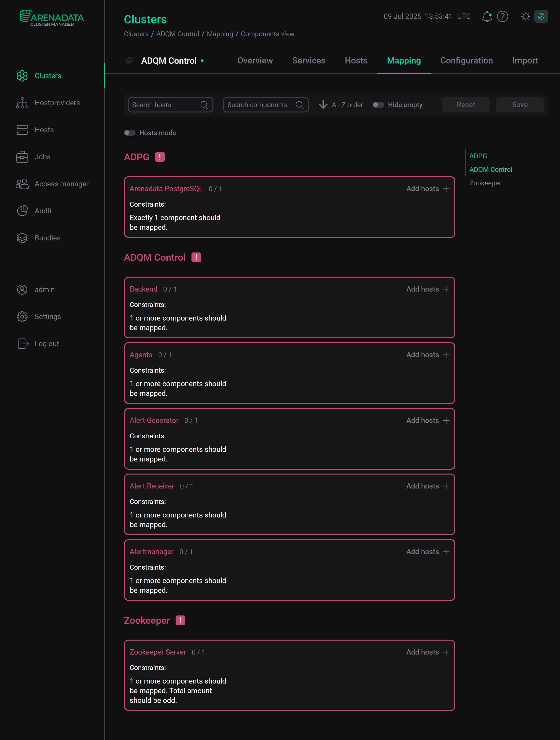Click the Search components field
Image resolution: width=560 pixels, height=740 pixels.
261,105
